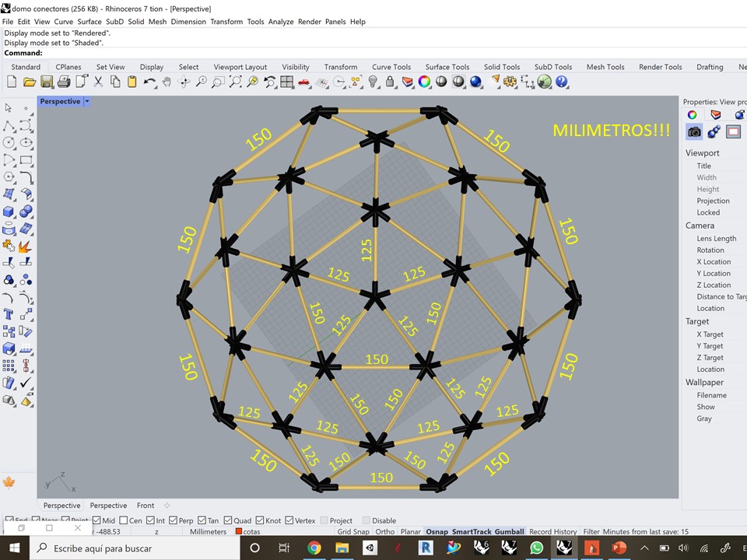
Task: Cut selection with the scissors icon
Action: point(98,82)
